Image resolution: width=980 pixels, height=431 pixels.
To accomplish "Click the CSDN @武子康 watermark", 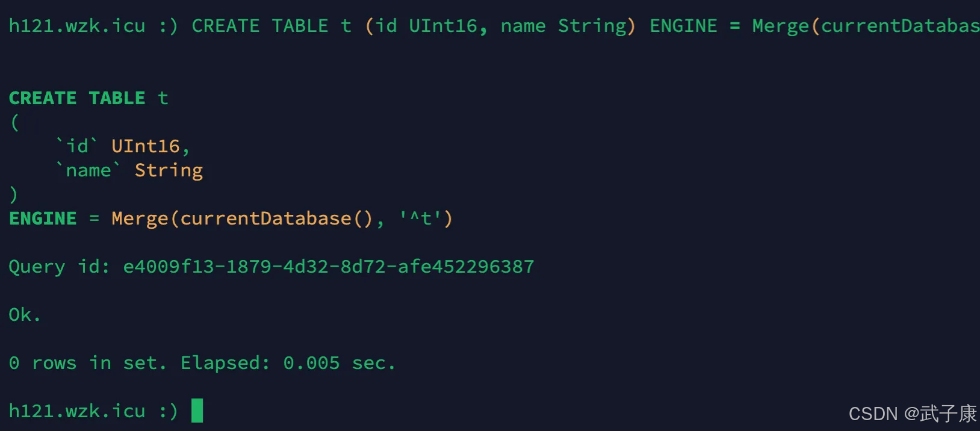I will pos(912,414).
